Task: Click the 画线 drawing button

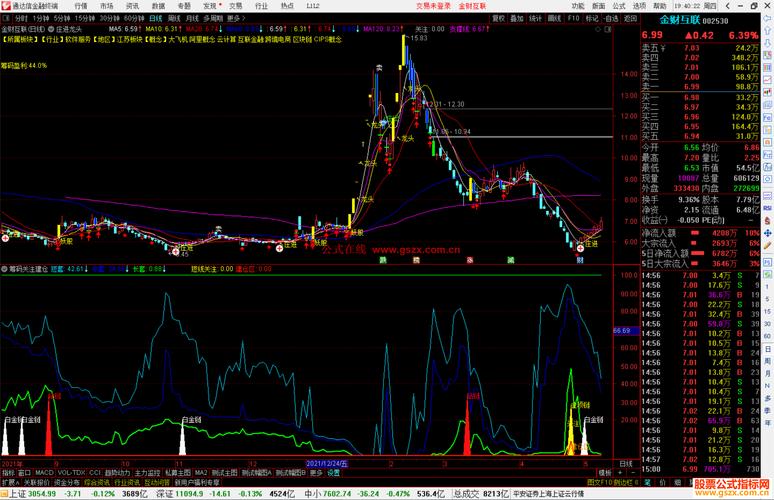Action: (554, 18)
